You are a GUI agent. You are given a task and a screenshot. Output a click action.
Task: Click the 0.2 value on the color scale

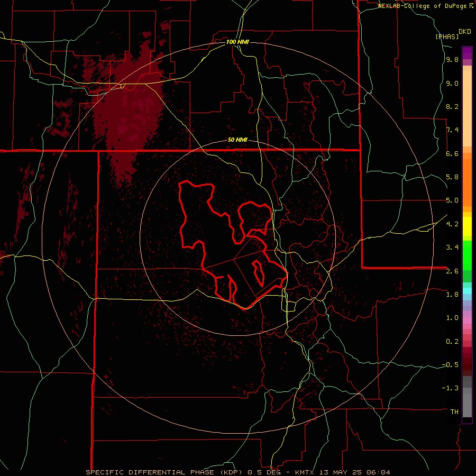452,341
